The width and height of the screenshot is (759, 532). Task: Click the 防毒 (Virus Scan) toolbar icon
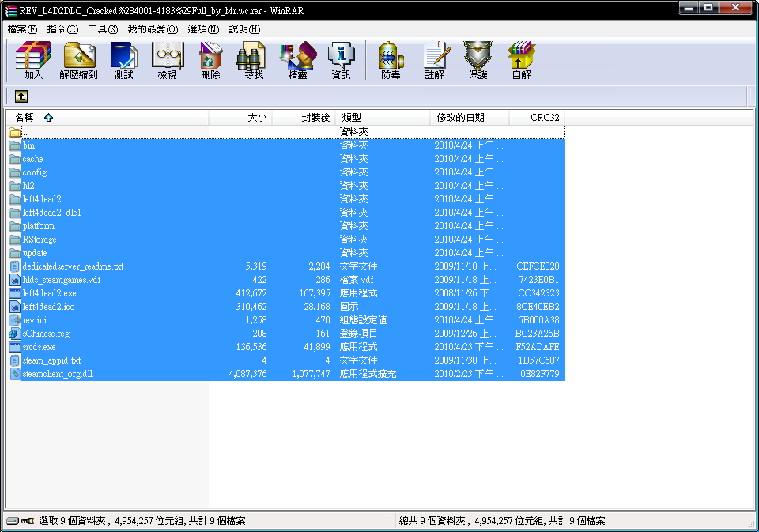[391, 61]
